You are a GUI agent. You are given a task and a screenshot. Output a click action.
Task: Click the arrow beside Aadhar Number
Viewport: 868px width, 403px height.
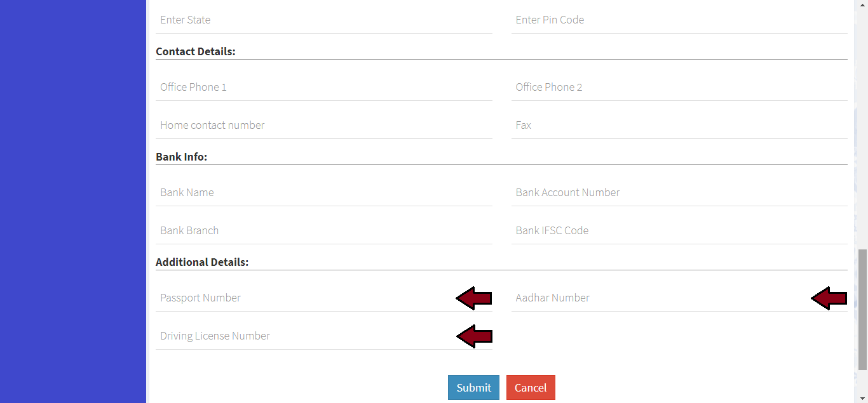tap(829, 298)
